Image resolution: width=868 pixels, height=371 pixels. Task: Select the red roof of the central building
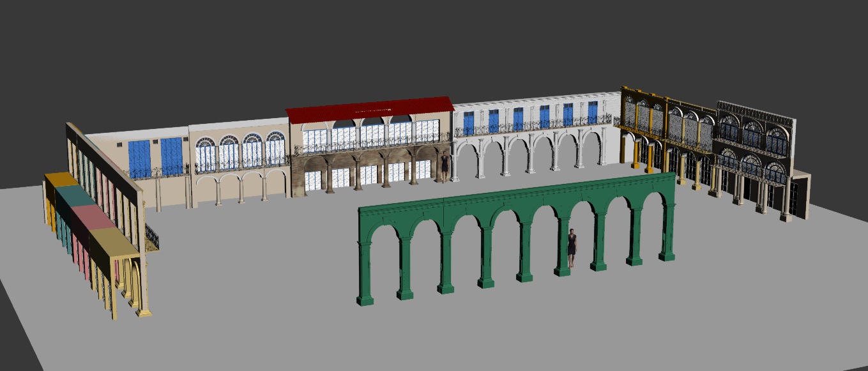369,109
